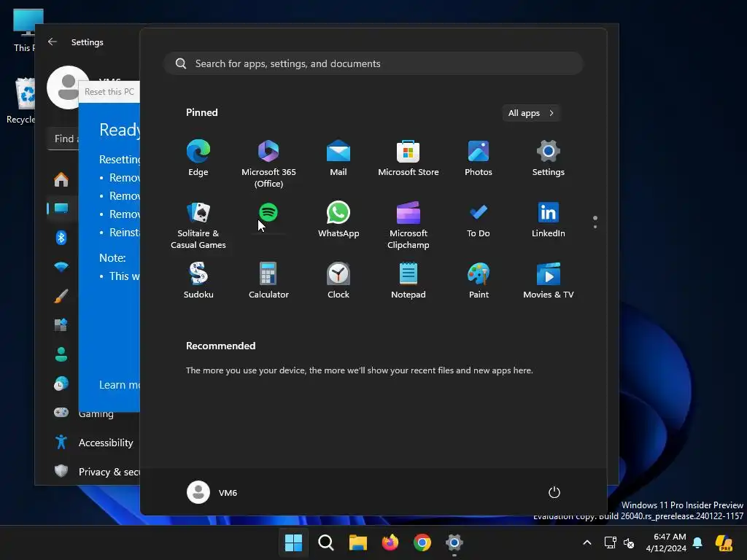Screen dimensions: 747x560
Task: Open Recycle Bin desktop icon
Action: [x=21, y=101]
